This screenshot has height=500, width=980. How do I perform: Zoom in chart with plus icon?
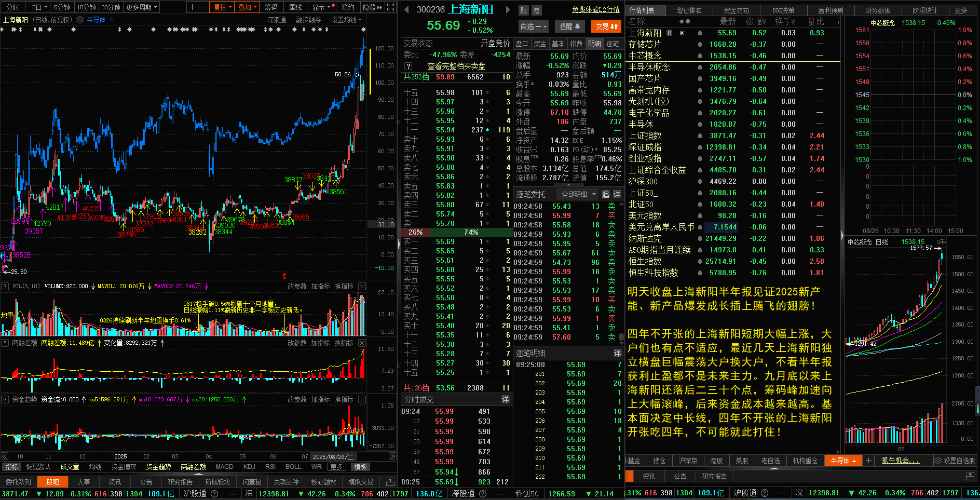[193, 7]
